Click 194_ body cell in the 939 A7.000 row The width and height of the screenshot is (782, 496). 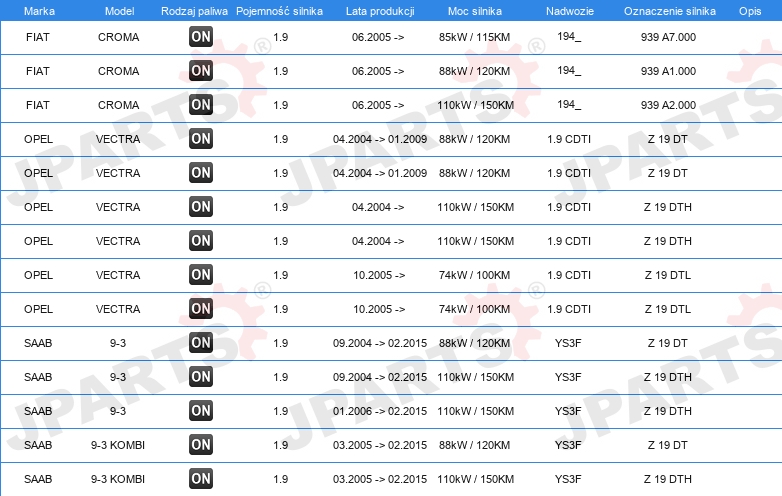(569, 36)
